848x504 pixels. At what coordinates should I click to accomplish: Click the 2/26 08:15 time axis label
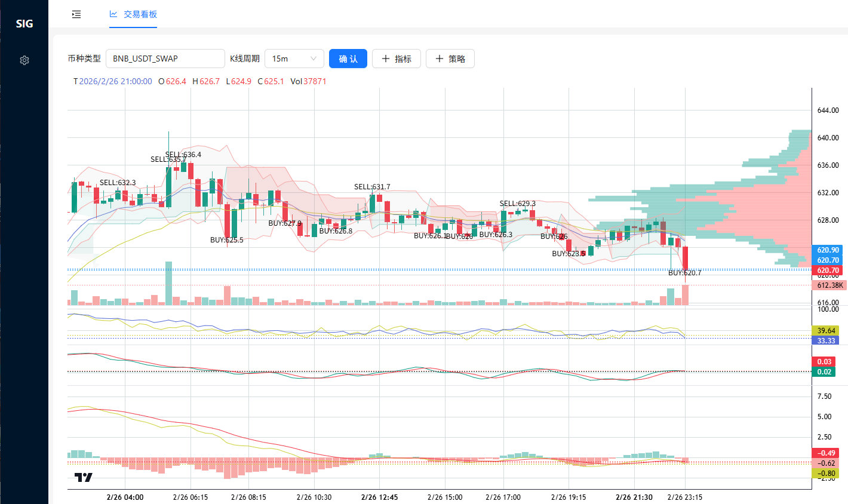pyautogui.click(x=248, y=497)
